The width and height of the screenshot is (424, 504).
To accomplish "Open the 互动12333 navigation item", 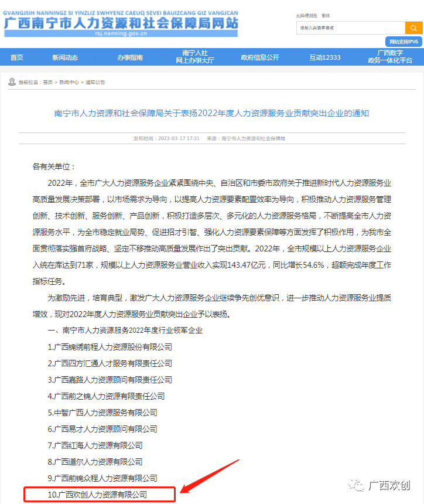I will pyautogui.click(x=325, y=57).
